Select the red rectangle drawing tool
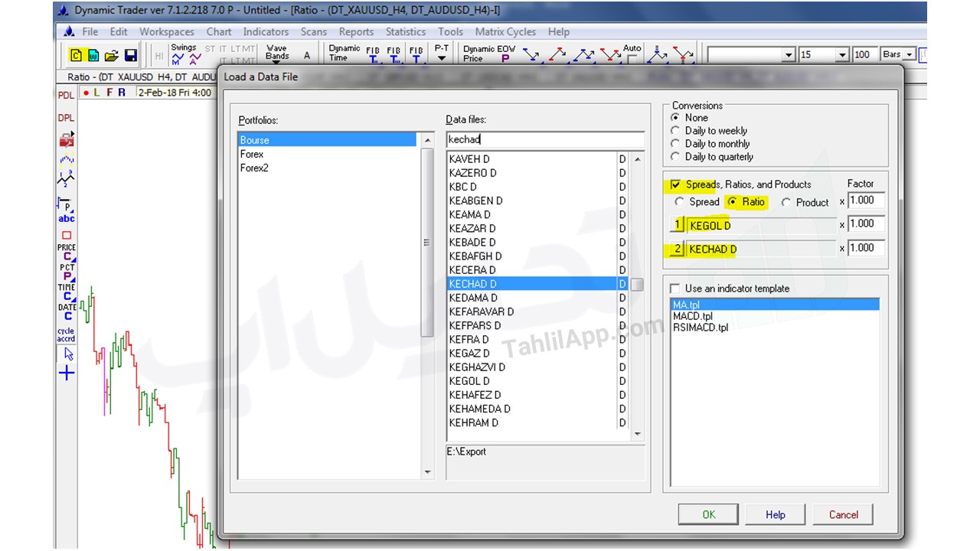 67,236
